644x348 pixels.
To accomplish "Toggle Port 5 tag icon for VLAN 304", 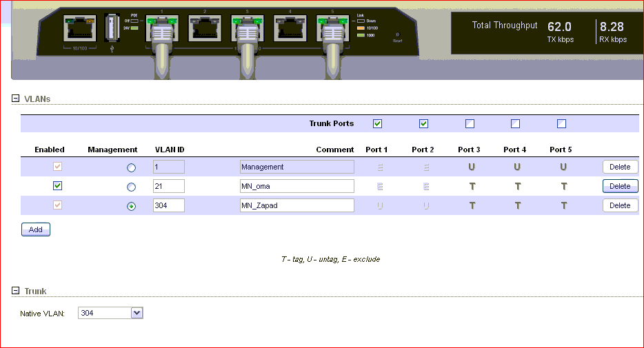I will 563,205.
